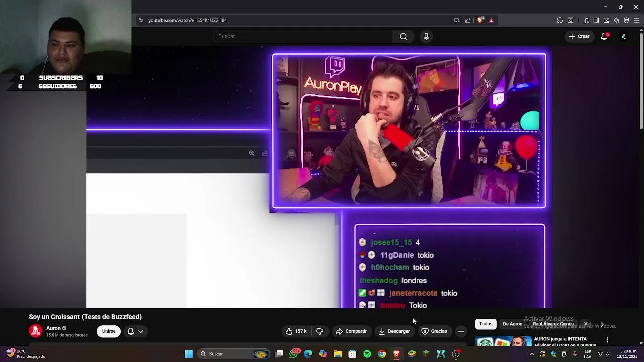Open options menu for recommended AURON video
644x362 pixels.
607,340
